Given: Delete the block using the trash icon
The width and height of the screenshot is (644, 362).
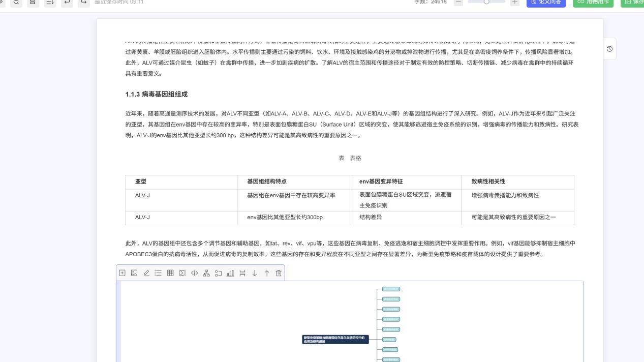Looking at the screenshot, I should click(279, 273).
